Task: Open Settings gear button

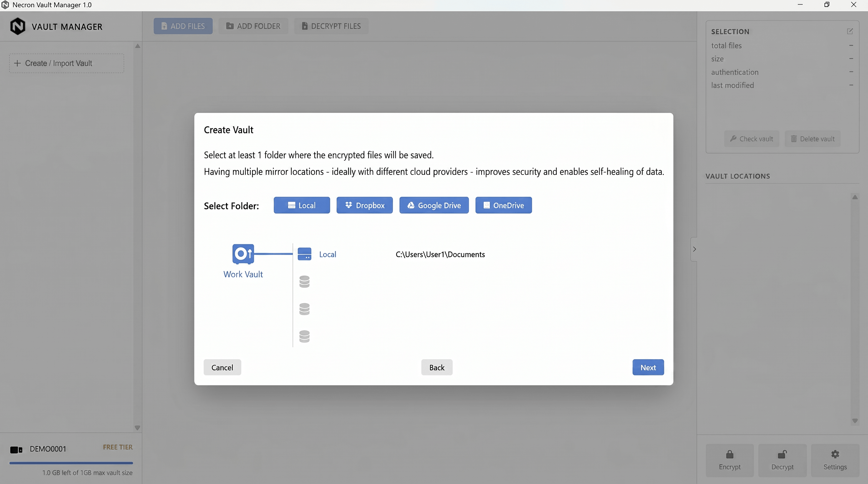Action: (x=835, y=460)
